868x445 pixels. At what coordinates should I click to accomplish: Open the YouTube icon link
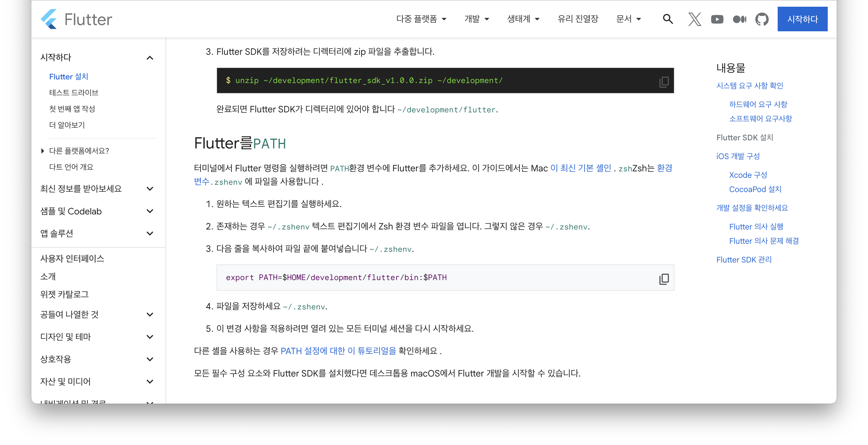[717, 19]
